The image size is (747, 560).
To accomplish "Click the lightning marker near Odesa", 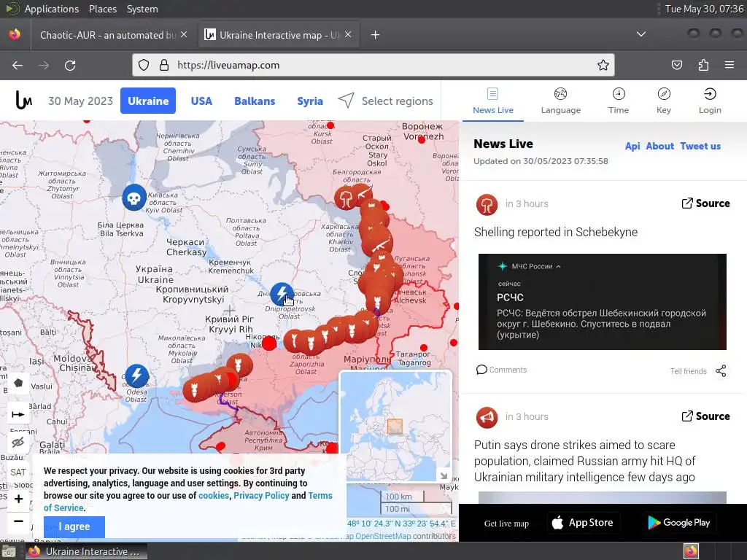I will click(136, 376).
